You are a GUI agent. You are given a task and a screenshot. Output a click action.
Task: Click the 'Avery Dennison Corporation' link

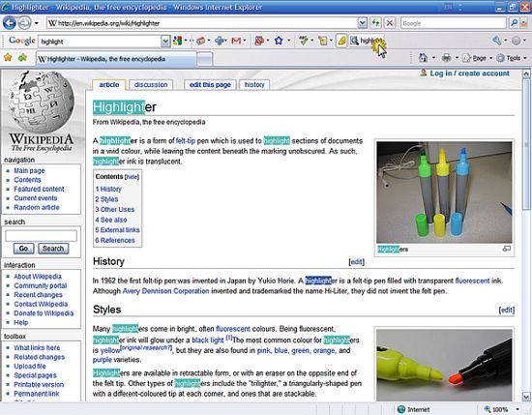click(x=165, y=291)
